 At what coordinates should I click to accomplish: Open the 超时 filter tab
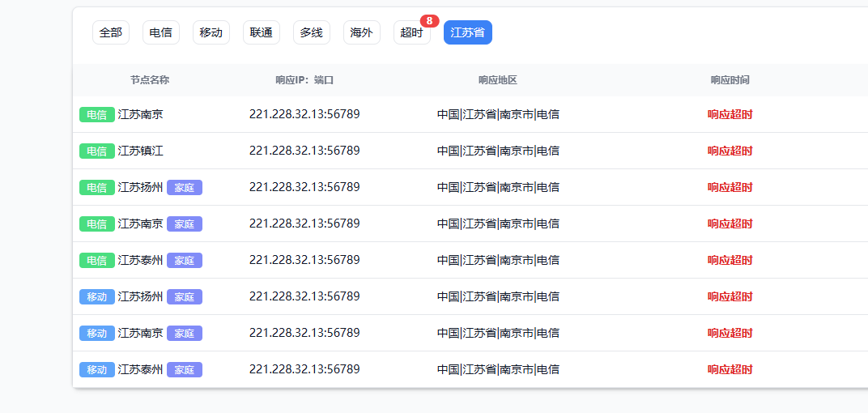click(411, 32)
